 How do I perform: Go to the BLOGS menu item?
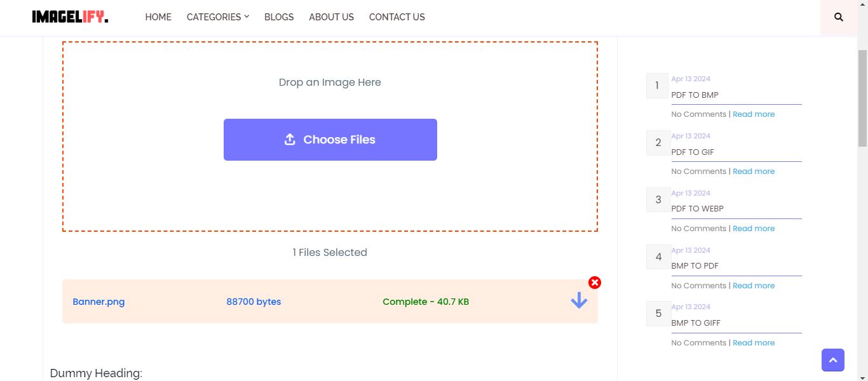coord(279,17)
